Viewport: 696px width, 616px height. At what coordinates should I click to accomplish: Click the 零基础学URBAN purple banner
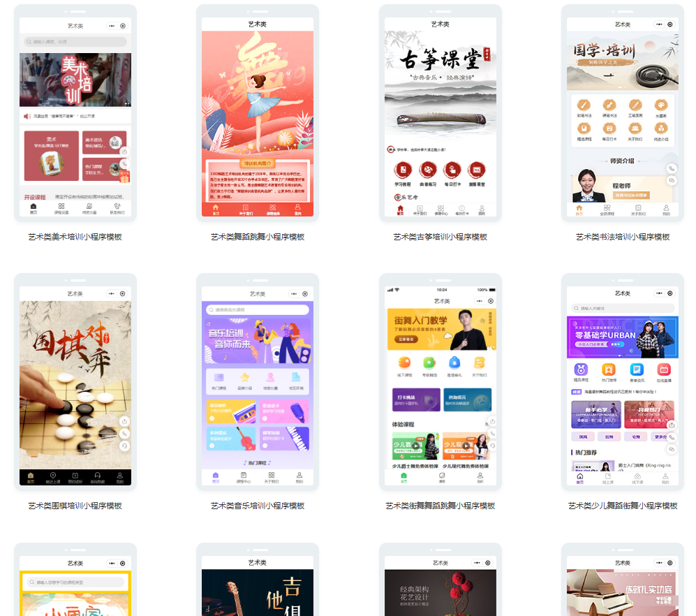click(623, 337)
